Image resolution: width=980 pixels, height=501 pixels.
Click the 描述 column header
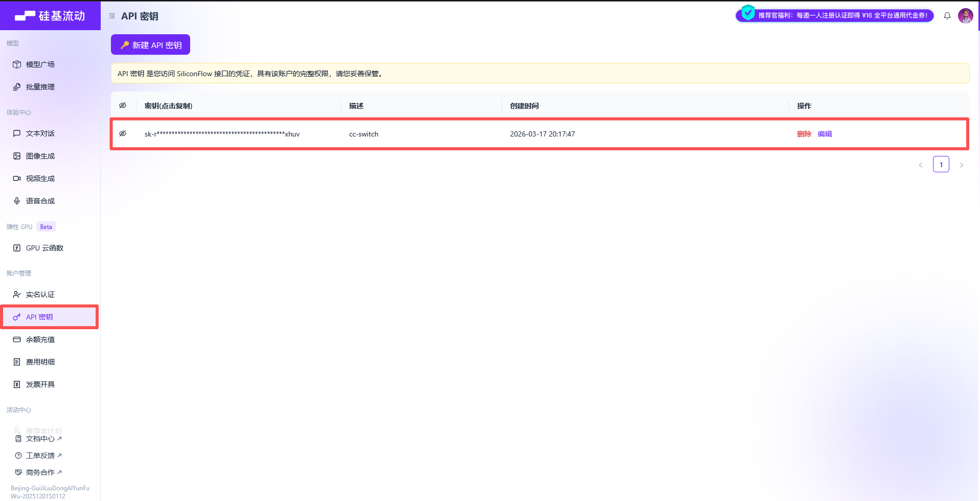tap(356, 106)
